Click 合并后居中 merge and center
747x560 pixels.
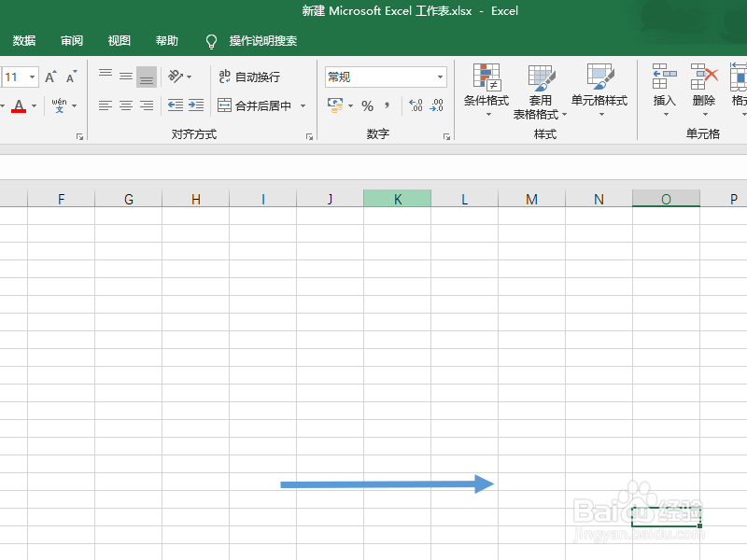click(254, 105)
